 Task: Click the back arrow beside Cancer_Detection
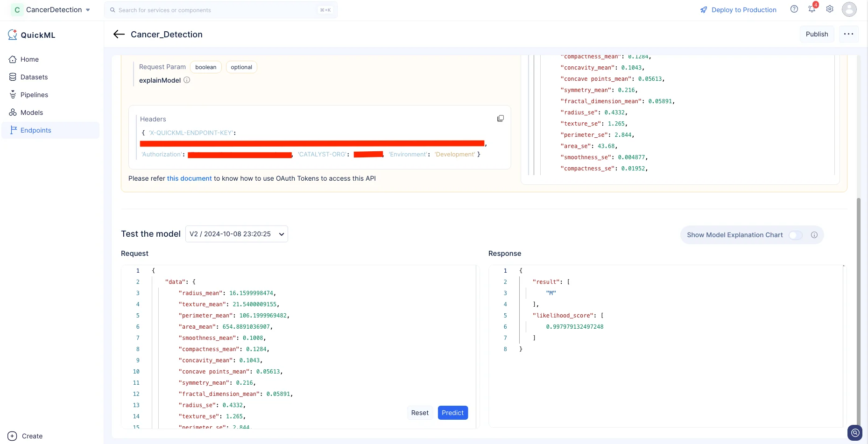coord(119,34)
